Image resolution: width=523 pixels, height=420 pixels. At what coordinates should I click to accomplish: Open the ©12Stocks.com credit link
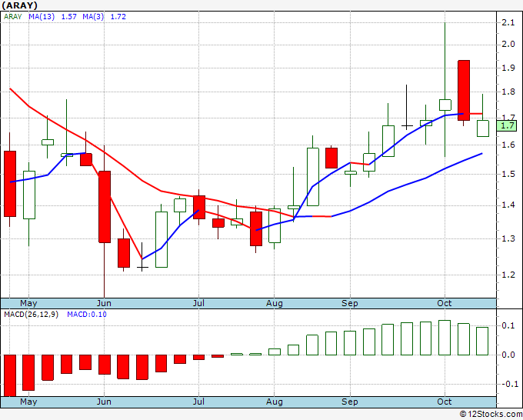coord(491,415)
